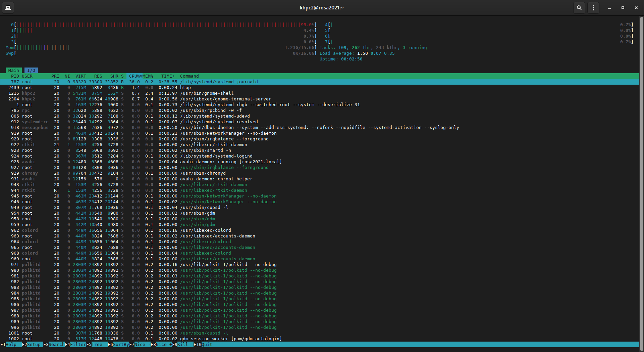Toggle Tree view in function bar

97,344
